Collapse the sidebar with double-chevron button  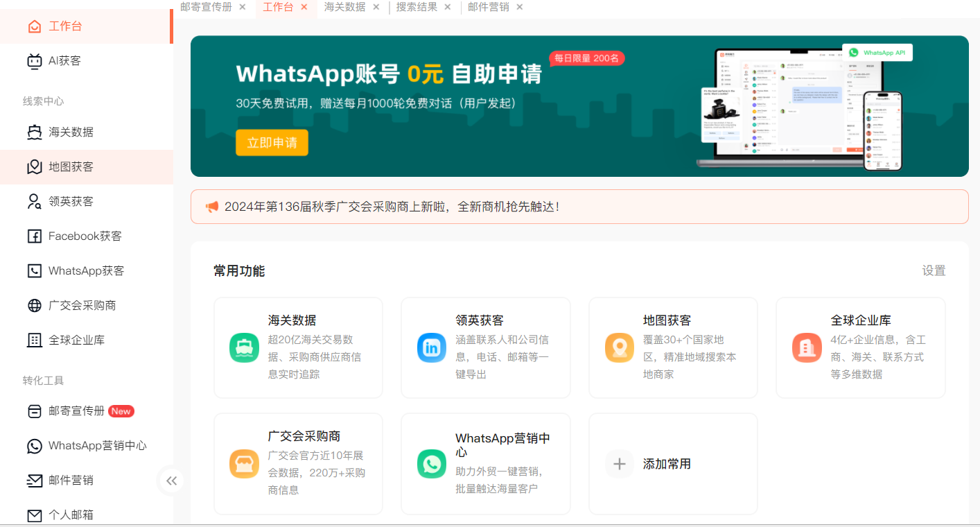pos(171,481)
